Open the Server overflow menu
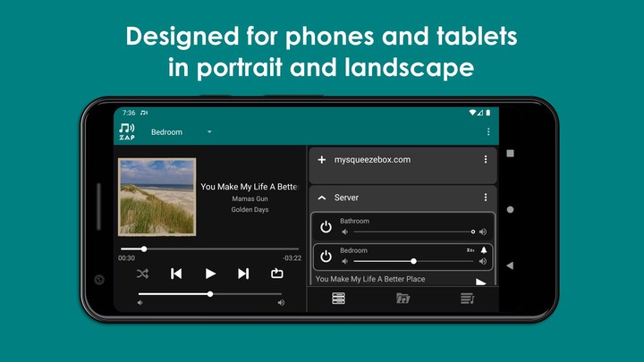The width and height of the screenshot is (644, 362). 486,198
